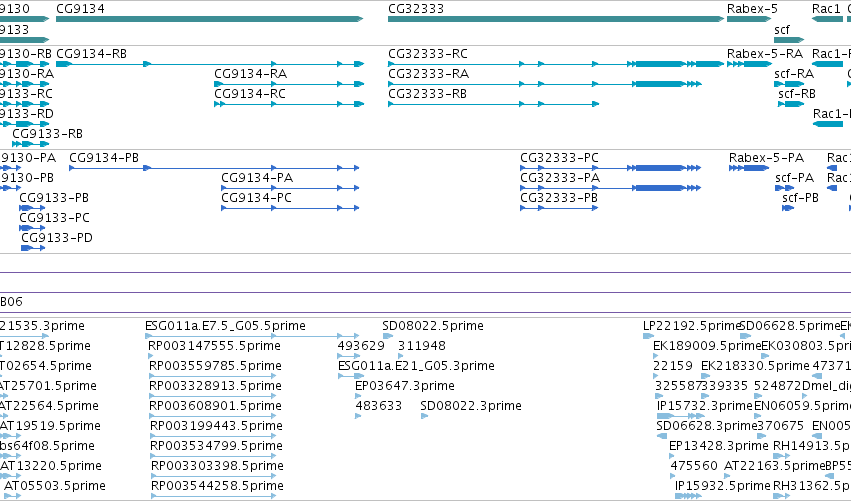Image resolution: width=851 pixels, height=501 pixels.
Task: Click the CG9134-RA transcript label
Action: point(251,74)
